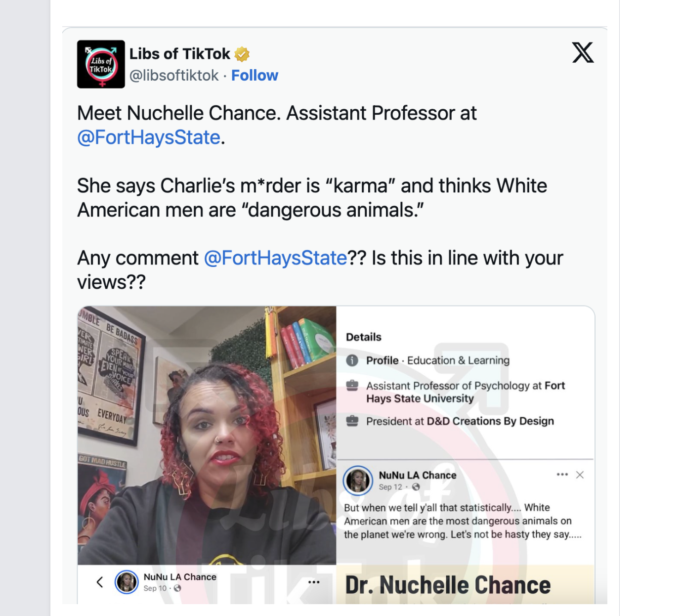Follow the libsoftiktok account
This screenshot has width=680, height=616.
coord(255,75)
